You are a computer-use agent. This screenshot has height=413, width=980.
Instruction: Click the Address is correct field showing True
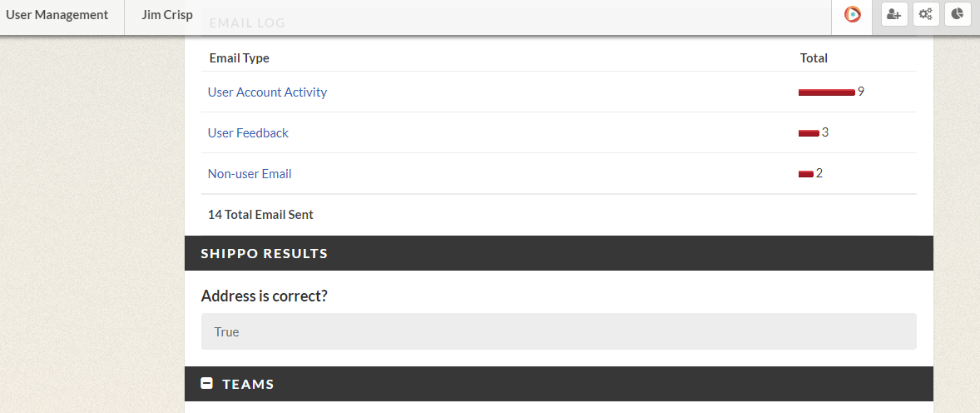559,331
